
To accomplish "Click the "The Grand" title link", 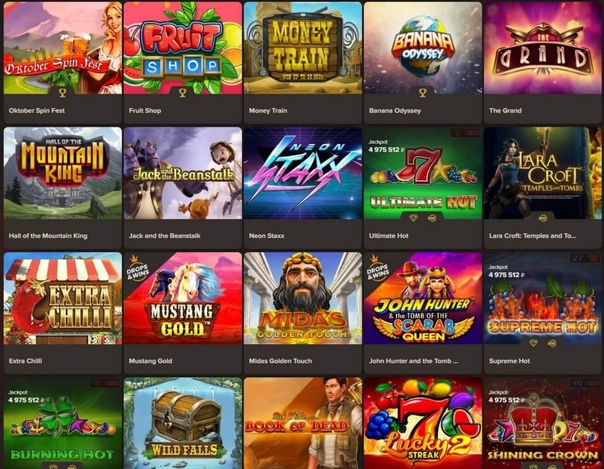I will tap(505, 111).
